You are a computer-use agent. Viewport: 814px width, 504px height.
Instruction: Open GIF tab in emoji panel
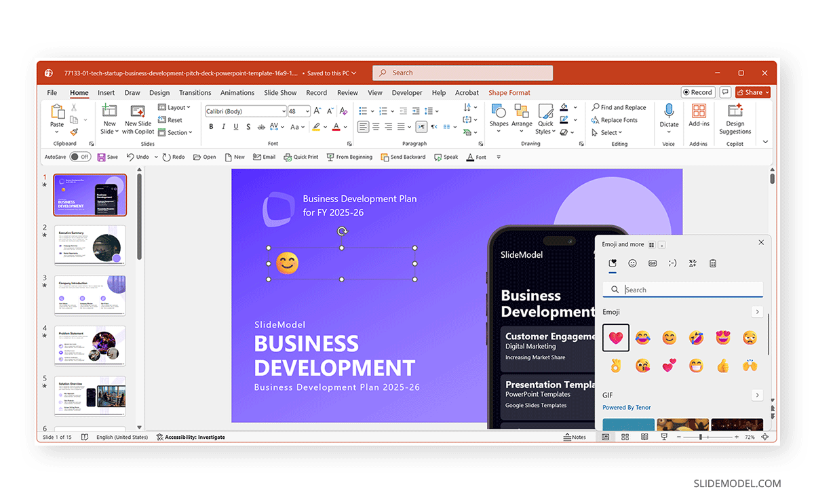pos(653,263)
